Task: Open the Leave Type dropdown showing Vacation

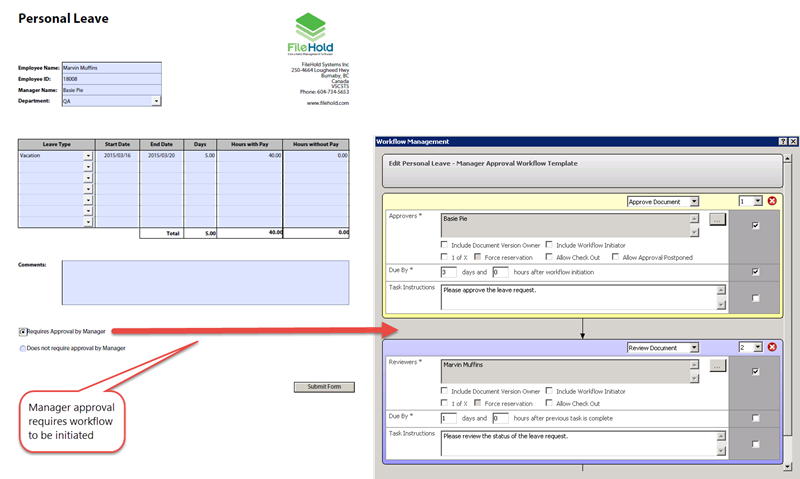Action: (x=88, y=156)
